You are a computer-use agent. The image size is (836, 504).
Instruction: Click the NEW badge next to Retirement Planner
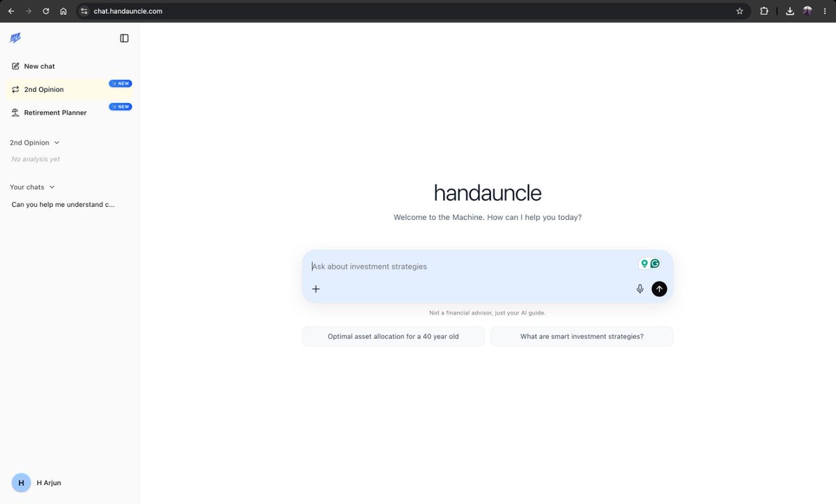pos(121,107)
